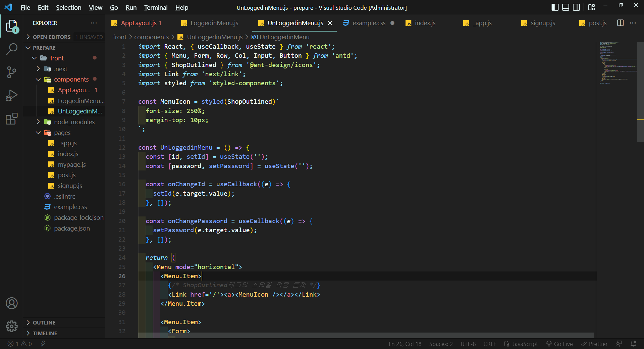Open notifications bell in status bar
The width and height of the screenshot is (644, 349).
point(633,344)
